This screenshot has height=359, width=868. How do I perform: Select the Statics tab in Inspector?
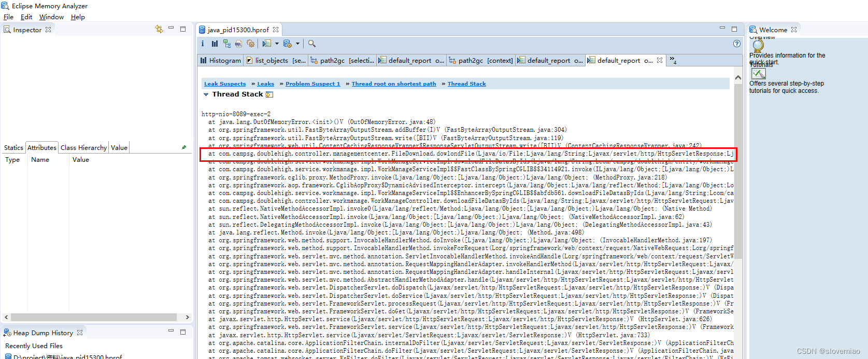tap(13, 147)
